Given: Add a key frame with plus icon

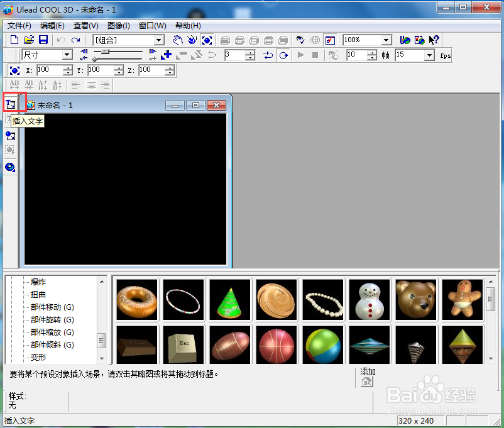Looking at the screenshot, I should click(166, 55).
